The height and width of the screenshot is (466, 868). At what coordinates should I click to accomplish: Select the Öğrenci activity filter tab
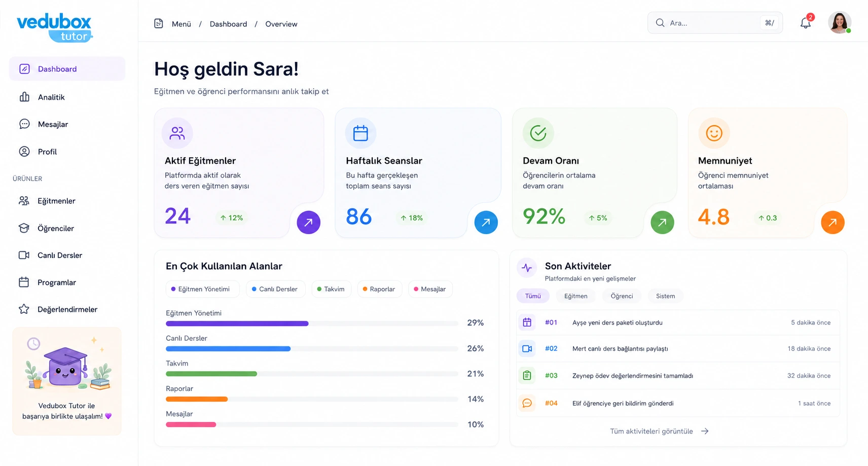point(622,296)
